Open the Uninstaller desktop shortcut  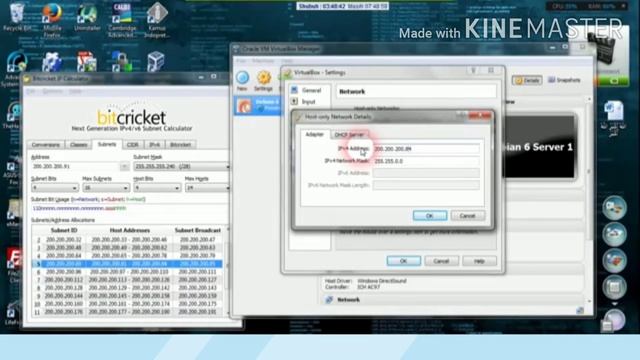coord(87,17)
